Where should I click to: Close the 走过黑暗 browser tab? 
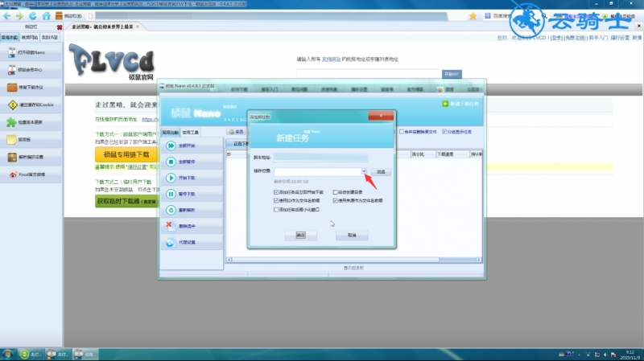point(138,27)
